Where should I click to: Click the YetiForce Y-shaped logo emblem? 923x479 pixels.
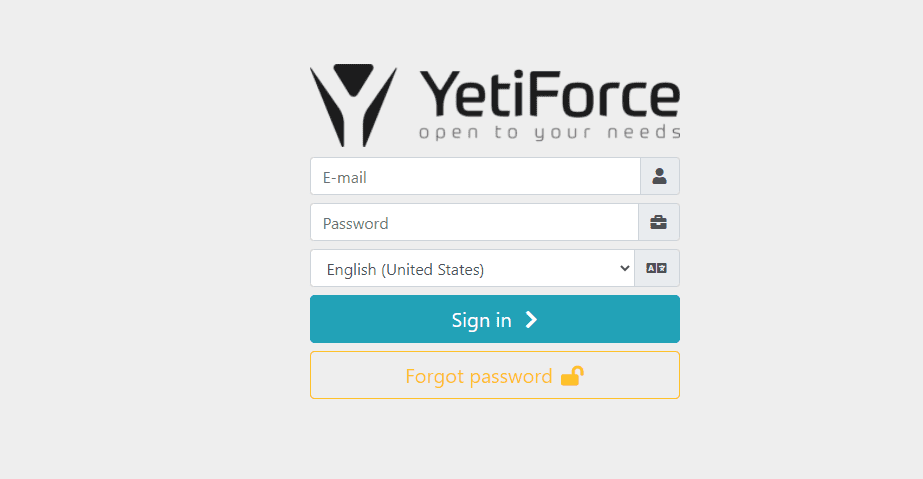[x=352, y=103]
